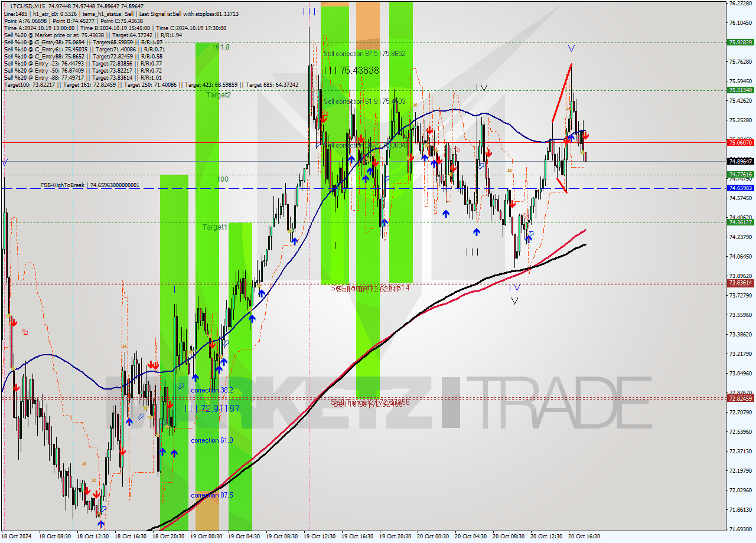Click the green 75.51340 price level label
The width and height of the screenshot is (756, 543).
tap(741, 90)
